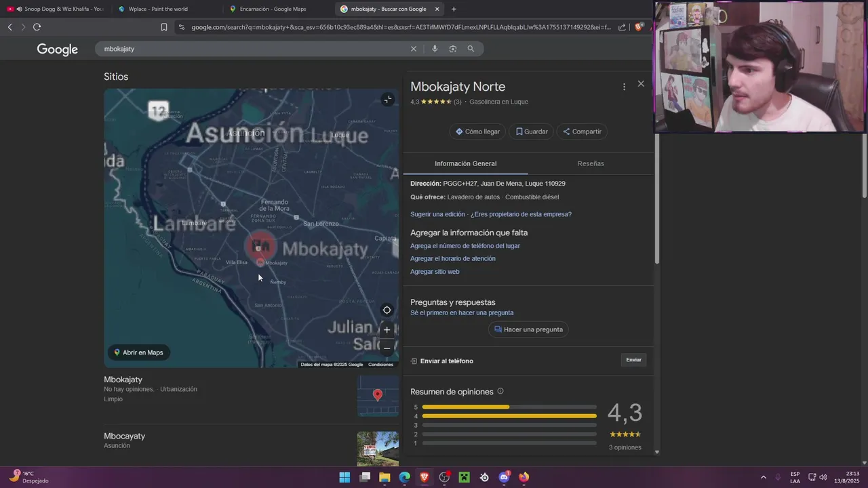Click the Cómo llegar button
Screen dimensions: 868x488
[x=477, y=131]
